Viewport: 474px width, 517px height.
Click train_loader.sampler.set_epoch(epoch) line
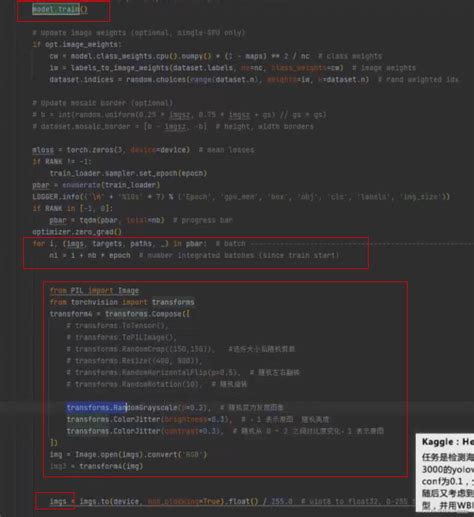tap(128, 173)
